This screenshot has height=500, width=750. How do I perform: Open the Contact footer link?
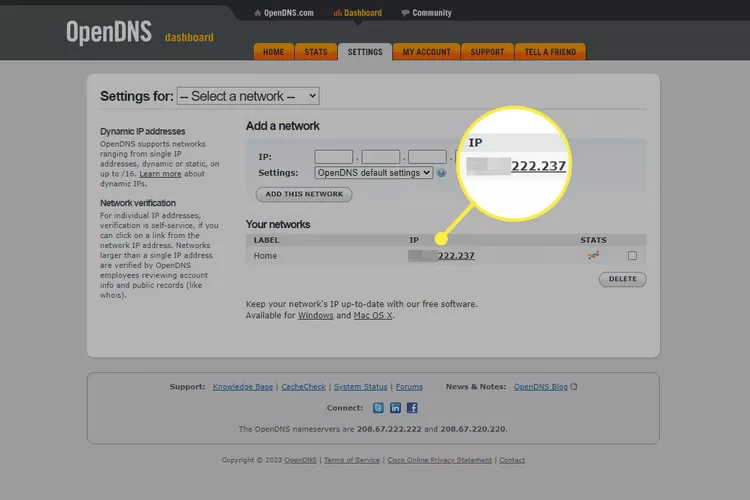click(x=512, y=460)
